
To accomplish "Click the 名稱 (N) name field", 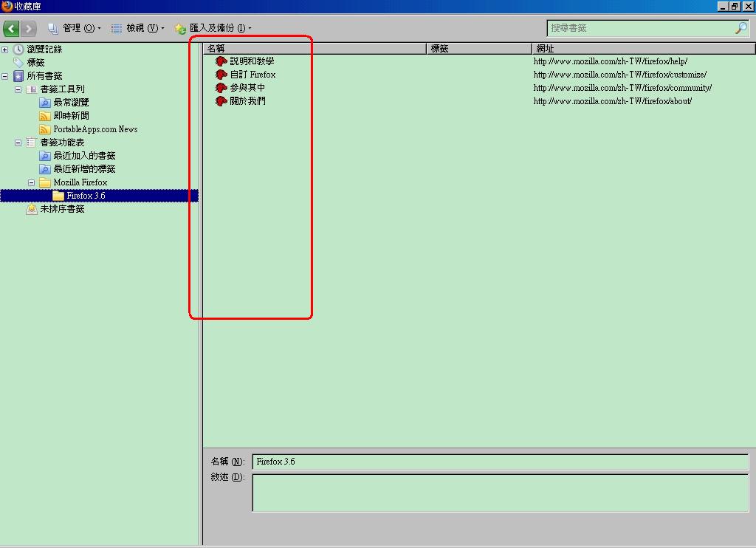I will pyautogui.click(x=501, y=462).
